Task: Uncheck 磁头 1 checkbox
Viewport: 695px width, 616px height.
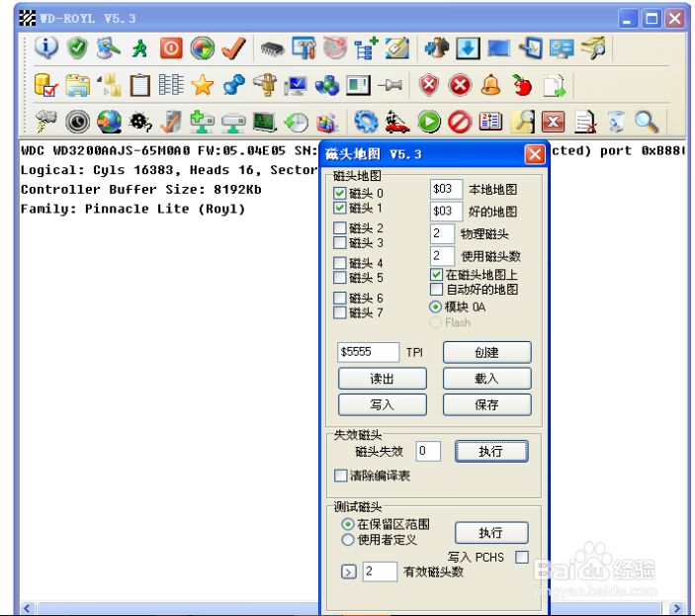Action: (x=340, y=208)
